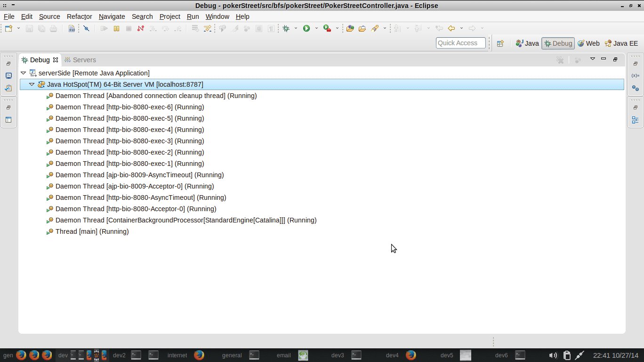Click the Open Task folder icon in the toolbar
Screen dimensions: 644x362
coord(362,29)
